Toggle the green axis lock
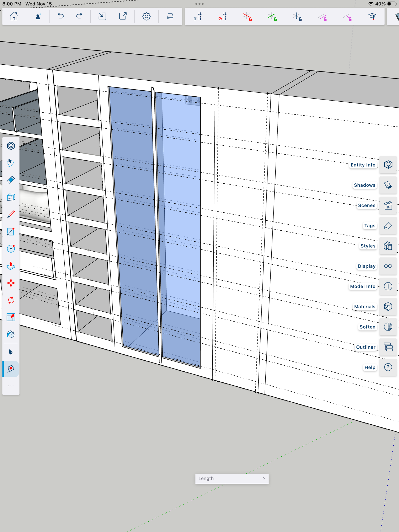 (272, 17)
